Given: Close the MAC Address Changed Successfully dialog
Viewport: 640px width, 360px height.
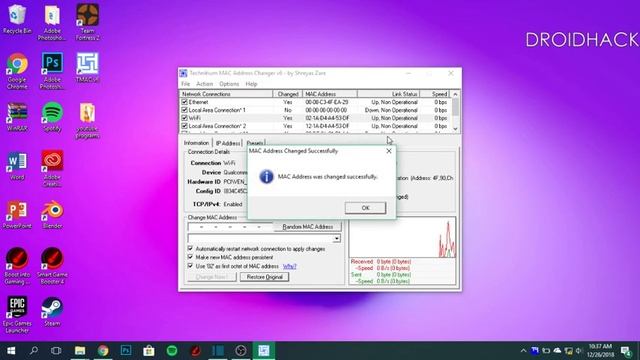Looking at the screenshot, I should [389, 151].
